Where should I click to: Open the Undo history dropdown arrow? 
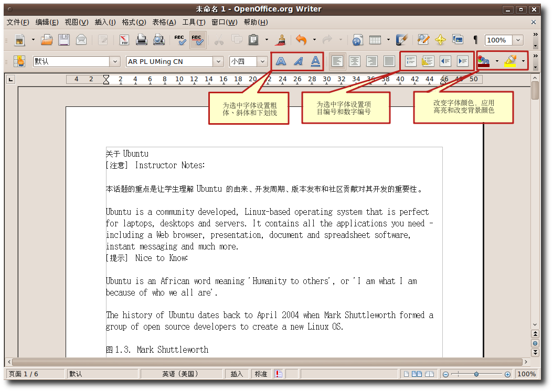click(x=314, y=40)
